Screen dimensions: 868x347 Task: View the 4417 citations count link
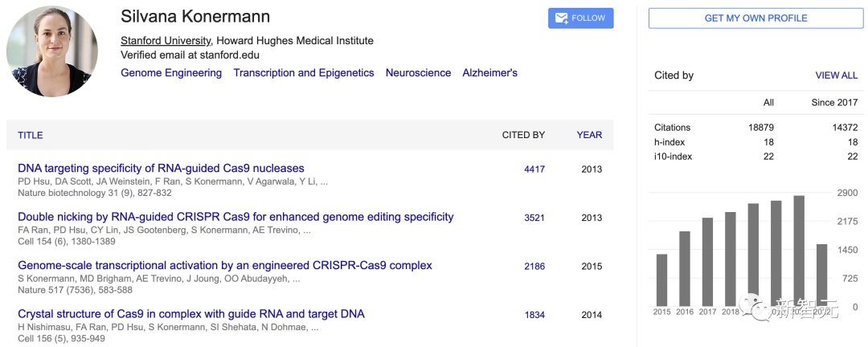534,169
